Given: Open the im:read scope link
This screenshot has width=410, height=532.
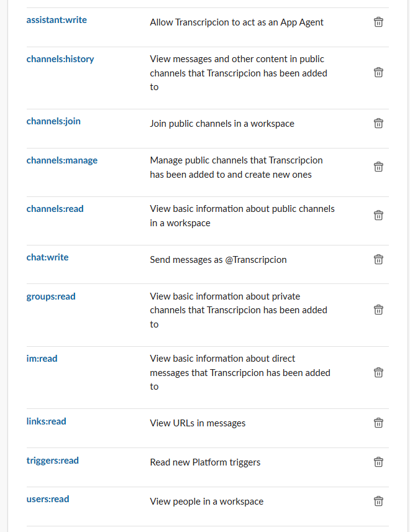Looking at the screenshot, I should 42,359.
